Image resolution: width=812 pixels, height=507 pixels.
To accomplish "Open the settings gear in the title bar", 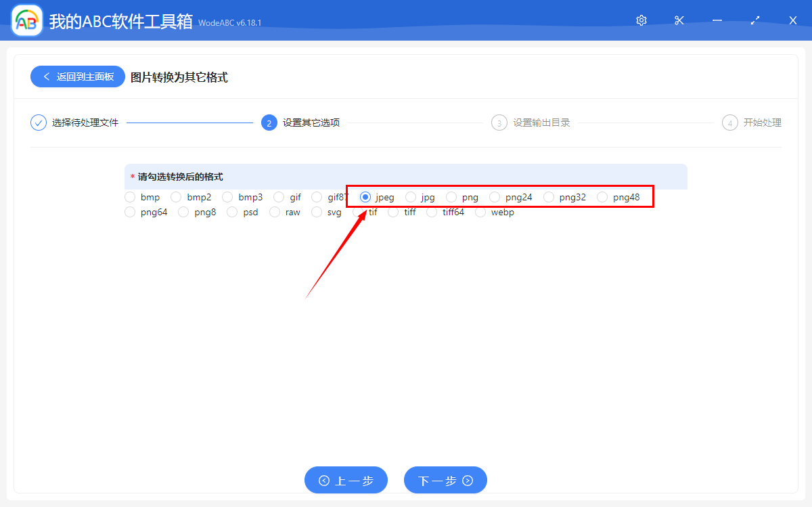I will [641, 20].
